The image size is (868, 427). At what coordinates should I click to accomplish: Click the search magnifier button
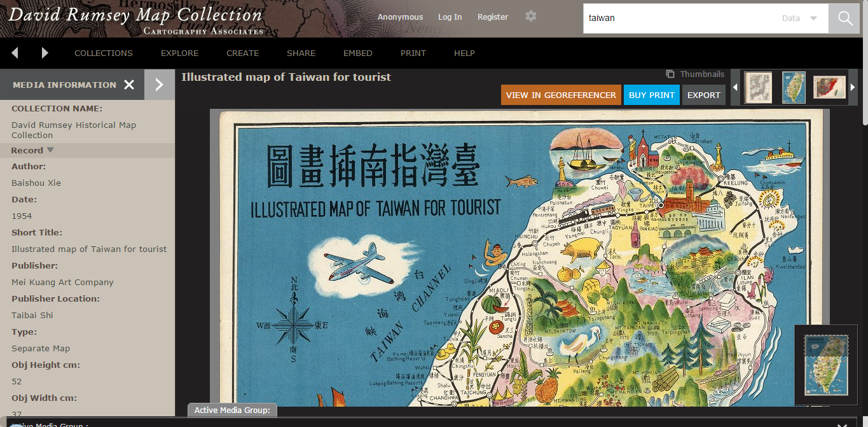(x=844, y=18)
